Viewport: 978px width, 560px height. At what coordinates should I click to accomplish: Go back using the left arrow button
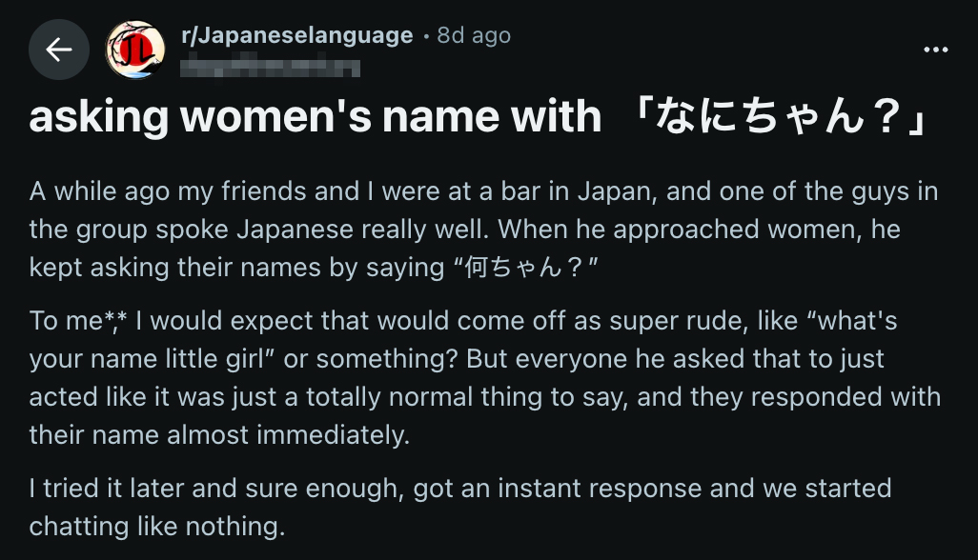(58, 50)
